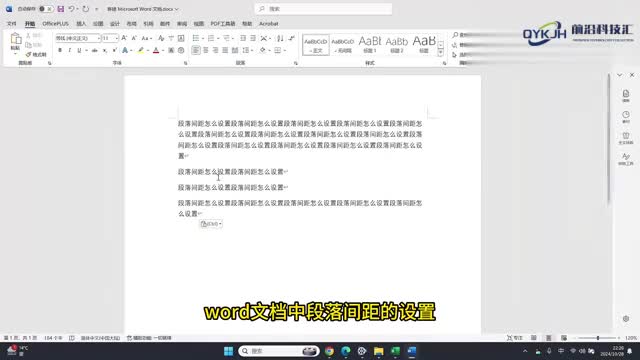Click the Clear Formatting icon
This screenshot has height=360, width=640.
[x=161, y=38]
